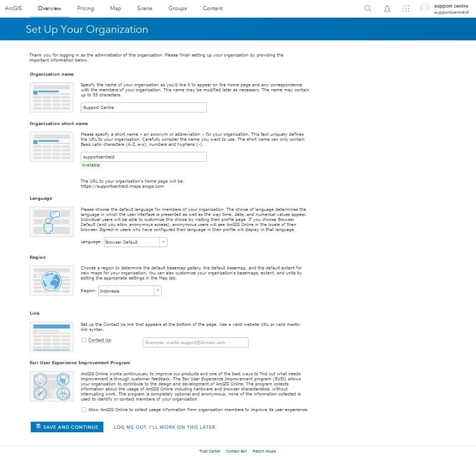
Task: Click the Save and Continue button
Action: pos(67,427)
